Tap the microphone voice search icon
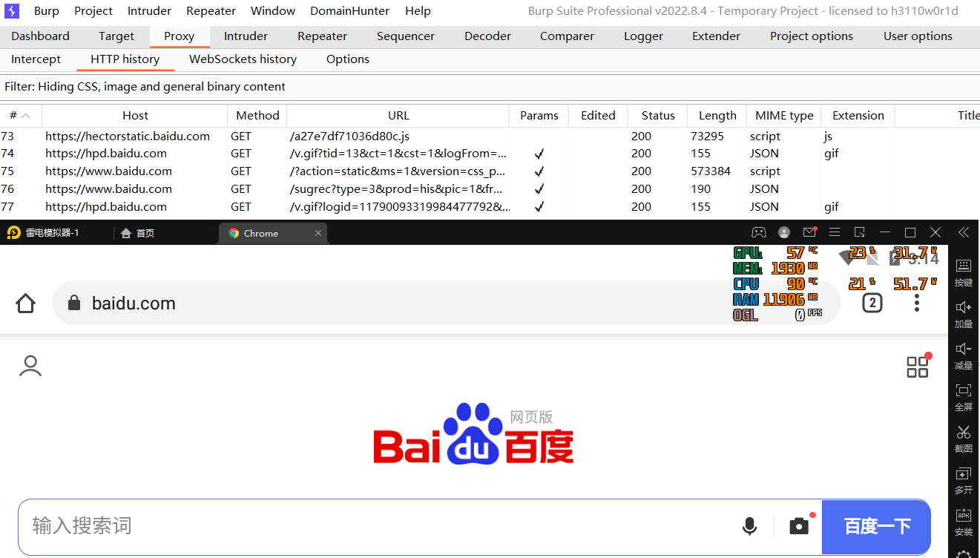Viewport: 980px width, 558px height. tap(750, 526)
